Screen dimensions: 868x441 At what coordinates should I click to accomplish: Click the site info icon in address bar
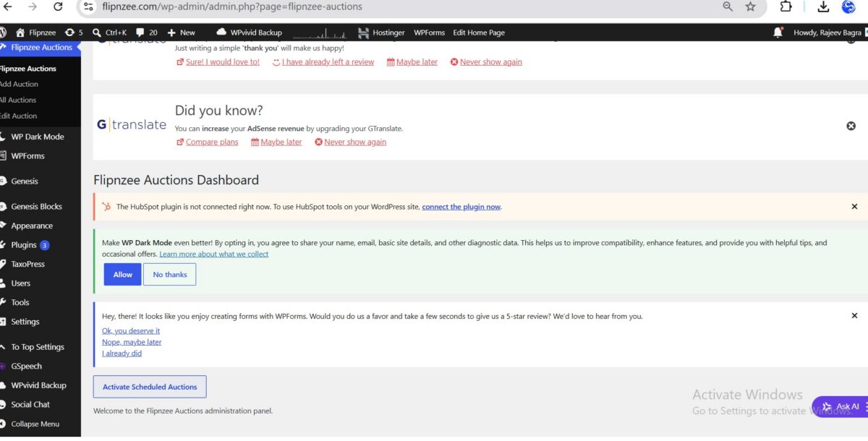tap(88, 7)
